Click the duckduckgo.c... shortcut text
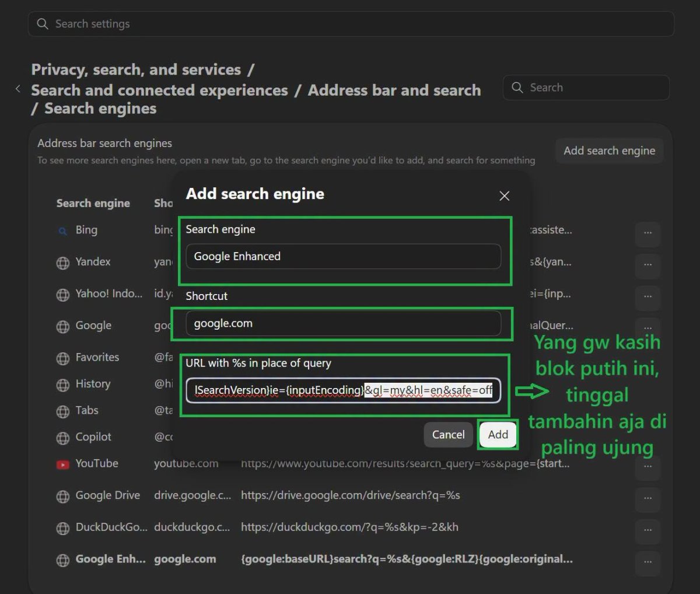The image size is (700, 594). pos(192,527)
